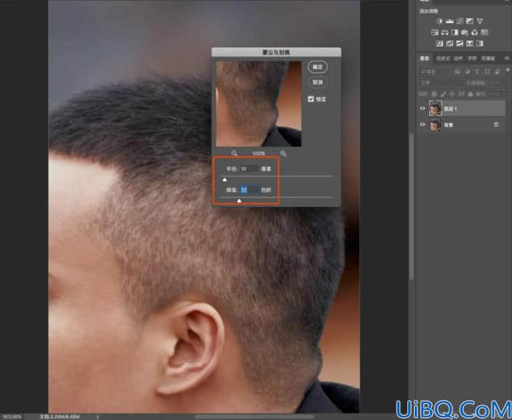512x420 pixels.
Task: Zoom in the dialog preview (plus magnifier)
Action: [283, 153]
